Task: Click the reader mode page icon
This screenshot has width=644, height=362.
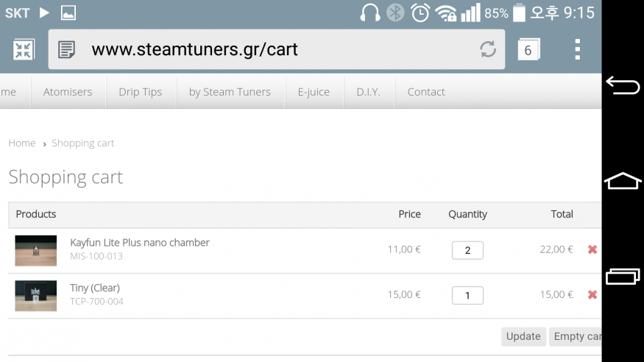Action: 66,49
